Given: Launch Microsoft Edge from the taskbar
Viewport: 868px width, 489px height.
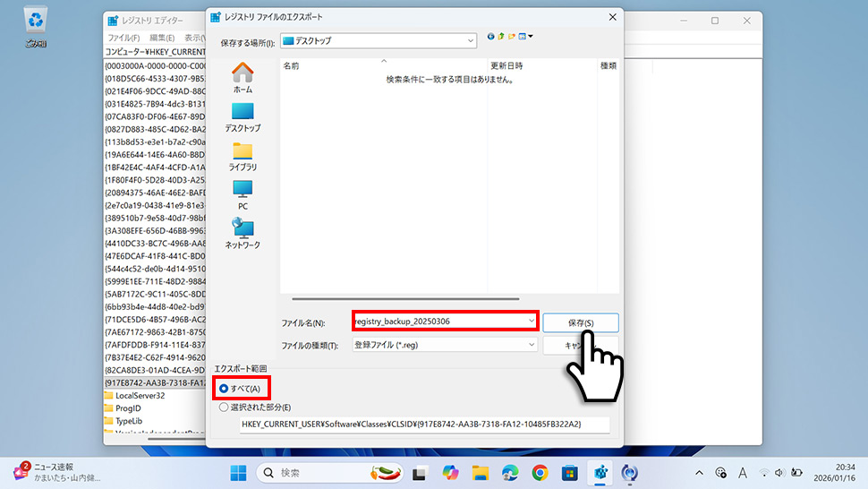Looking at the screenshot, I should 510,473.
